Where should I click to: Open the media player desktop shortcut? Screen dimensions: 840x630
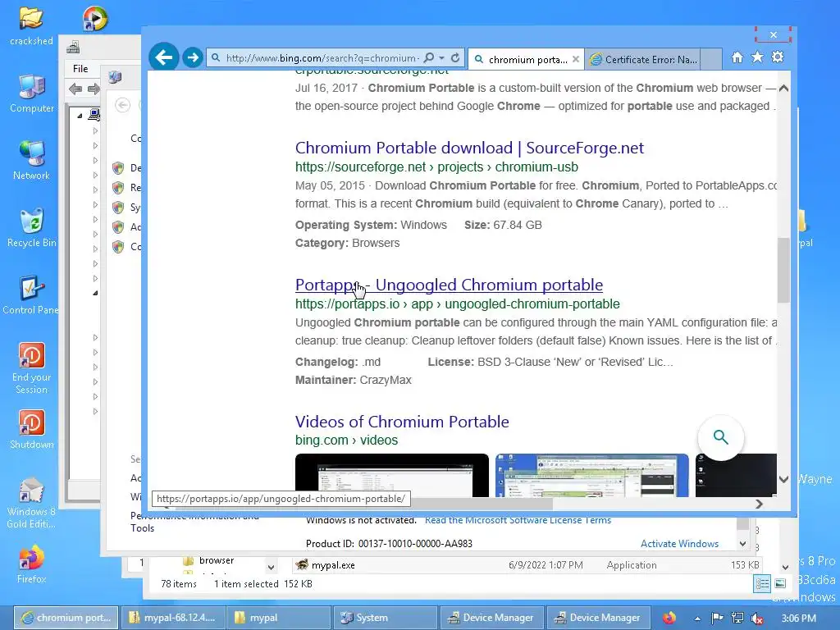(x=95, y=20)
